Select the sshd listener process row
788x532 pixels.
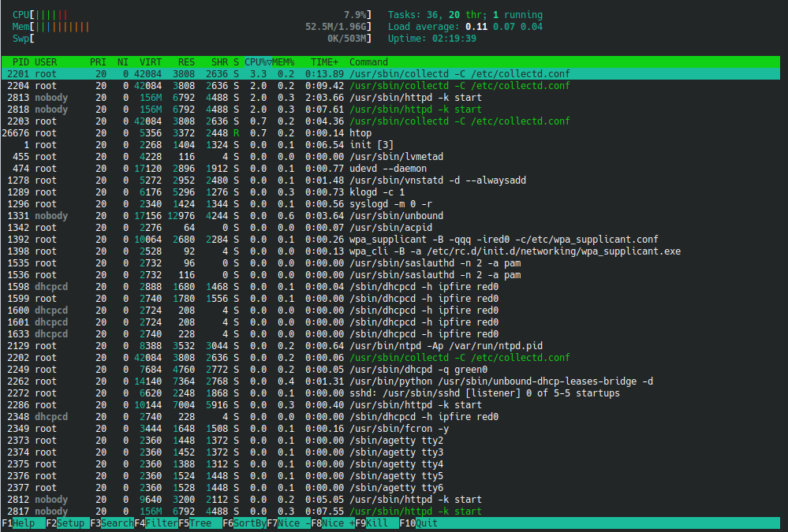click(390, 392)
